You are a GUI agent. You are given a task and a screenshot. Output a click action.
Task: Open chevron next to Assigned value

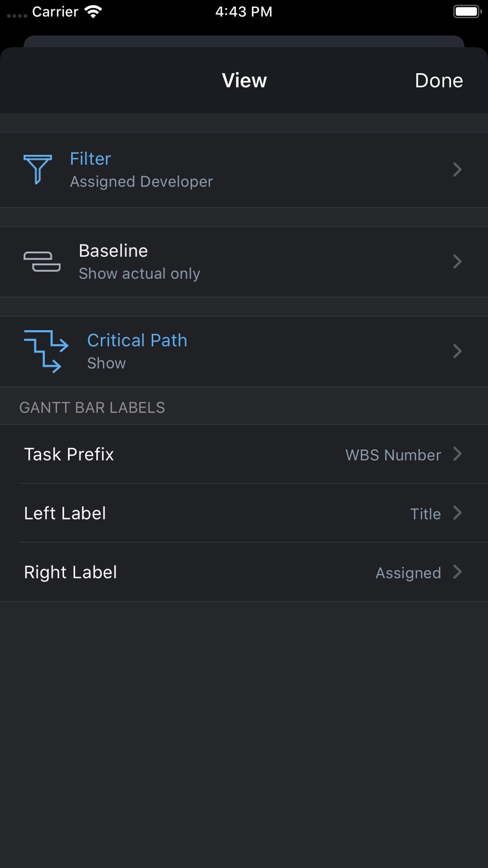pos(457,572)
